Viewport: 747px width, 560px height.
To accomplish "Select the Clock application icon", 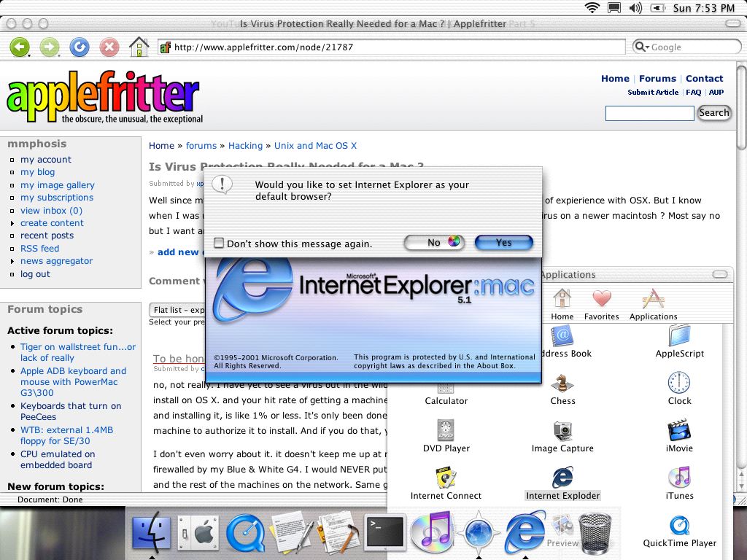I will pos(679,382).
